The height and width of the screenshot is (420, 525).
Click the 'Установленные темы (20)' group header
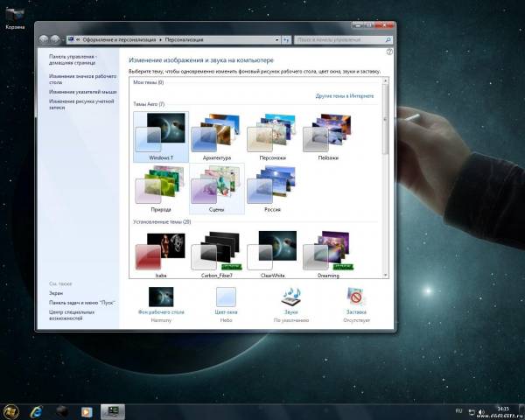pos(162,221)
